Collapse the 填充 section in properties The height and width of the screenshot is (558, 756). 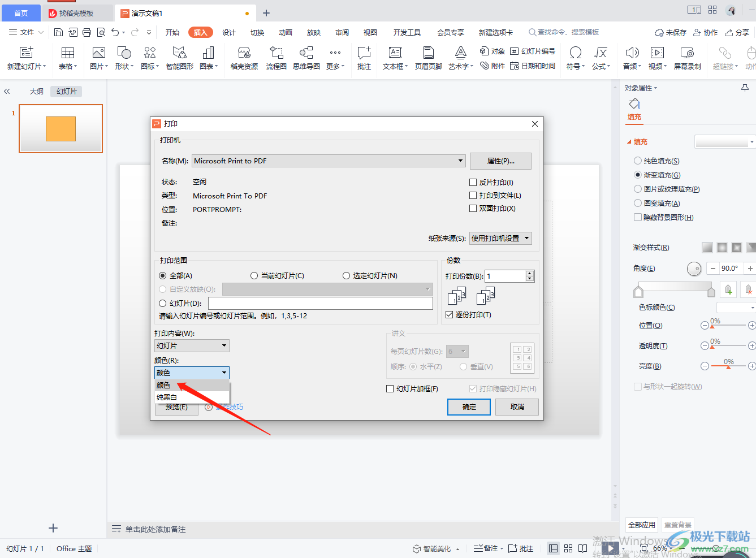pos(629,142)
